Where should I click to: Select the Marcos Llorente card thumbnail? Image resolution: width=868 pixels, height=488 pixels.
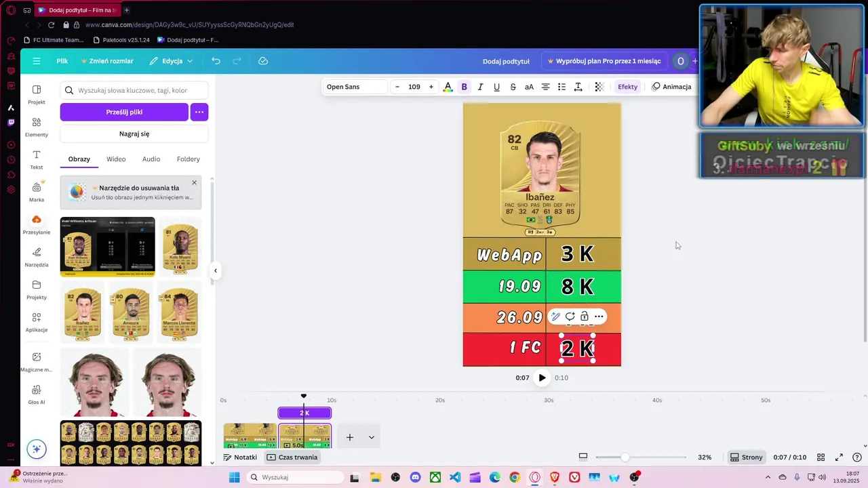tap(180, 312)
